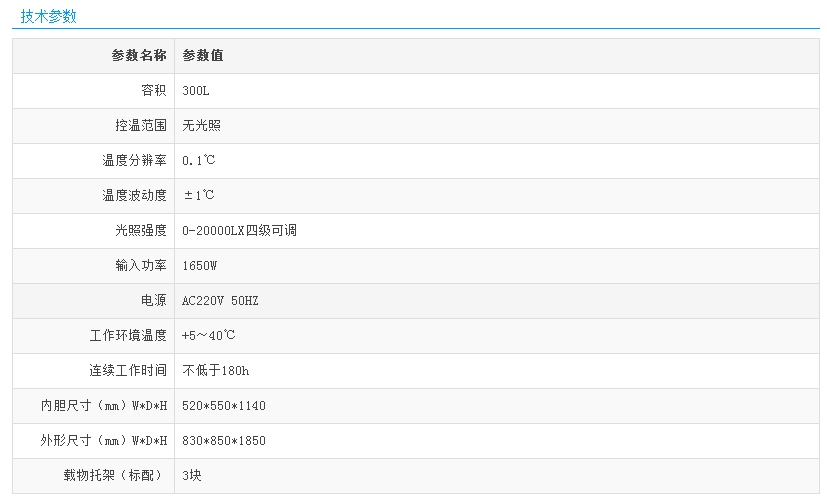
Task: Select the 300L capacity value
Action: pos(196,91)
